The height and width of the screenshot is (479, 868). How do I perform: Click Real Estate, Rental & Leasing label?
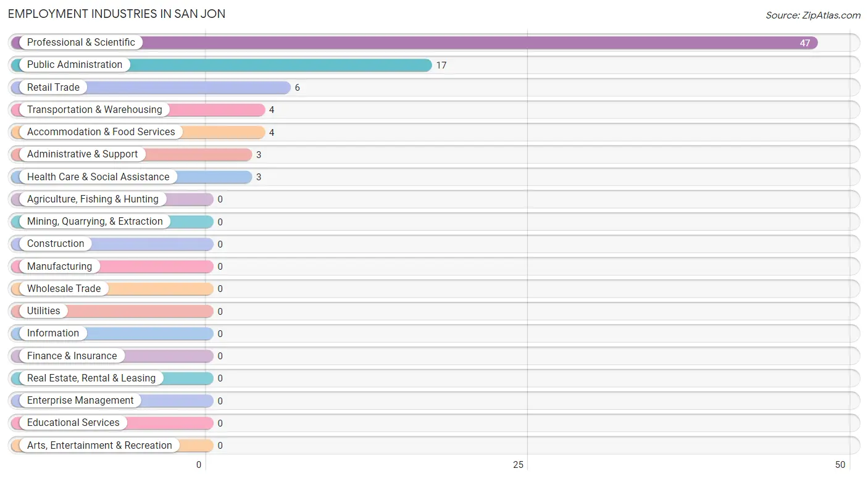pyautogui.click(x=91, y=378)
